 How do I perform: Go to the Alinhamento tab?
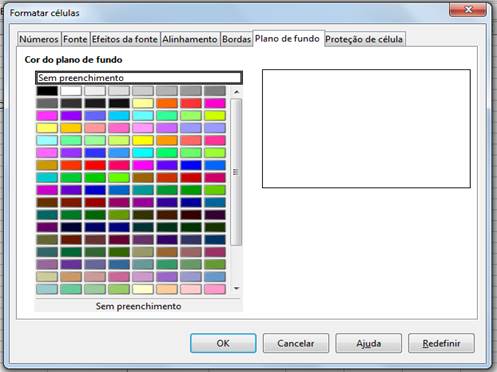[190, 39]
